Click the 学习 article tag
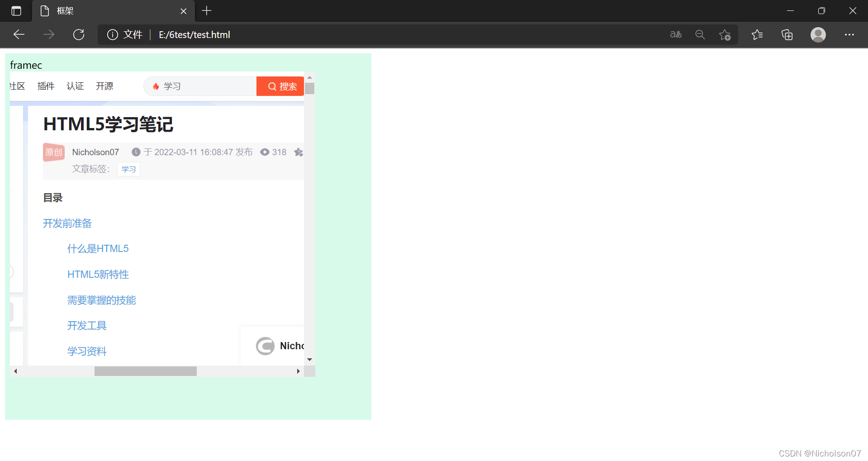Image resolution: width=868 pixels, height=461 pixels. pos(128,169)
